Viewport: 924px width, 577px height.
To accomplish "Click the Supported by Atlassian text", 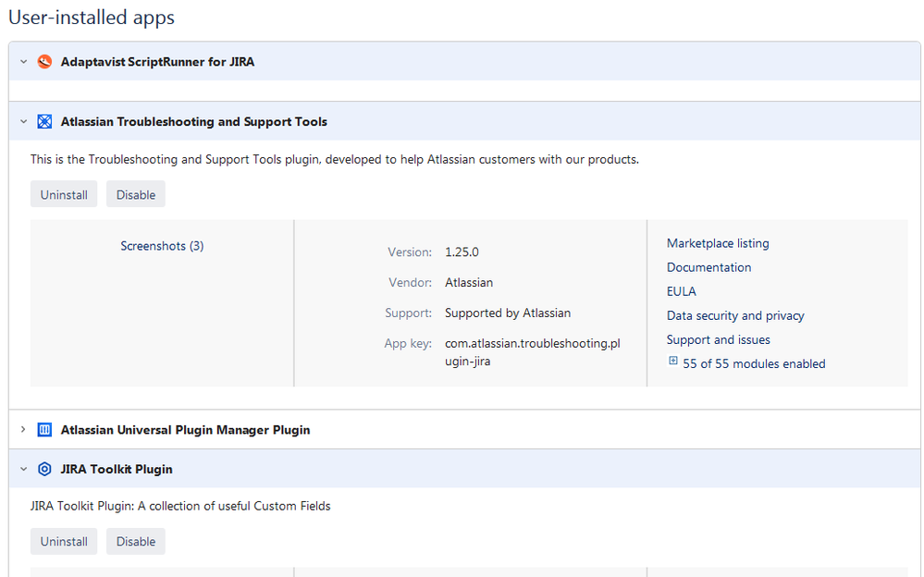I will point(508,313).
